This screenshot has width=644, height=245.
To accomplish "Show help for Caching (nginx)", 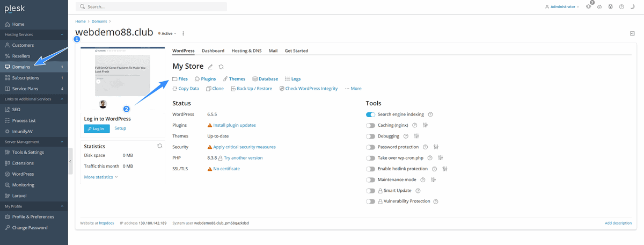I will click(x=415, y=125).
